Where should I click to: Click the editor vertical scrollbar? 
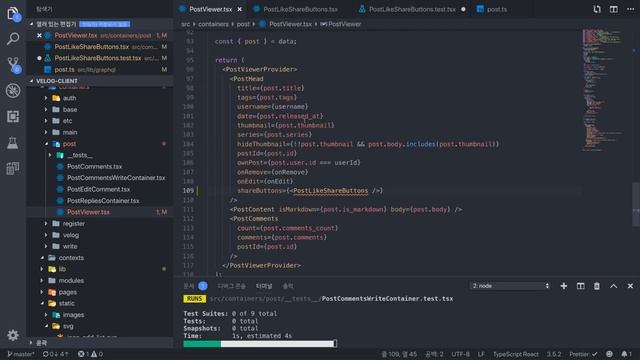(x=636, y=204)
